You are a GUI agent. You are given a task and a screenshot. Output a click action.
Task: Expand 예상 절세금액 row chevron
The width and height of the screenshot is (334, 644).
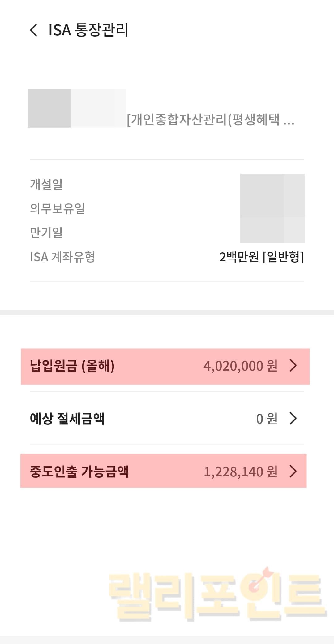293,418
